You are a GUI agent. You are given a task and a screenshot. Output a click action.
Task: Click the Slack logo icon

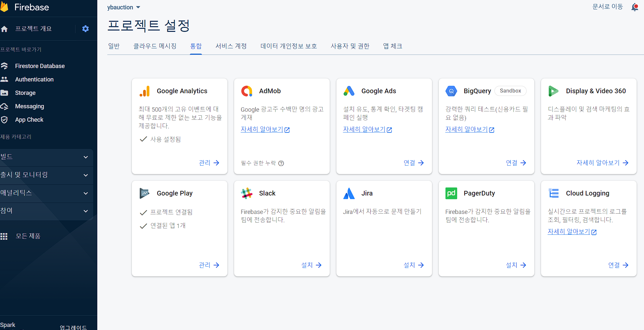tap(247, 193)
